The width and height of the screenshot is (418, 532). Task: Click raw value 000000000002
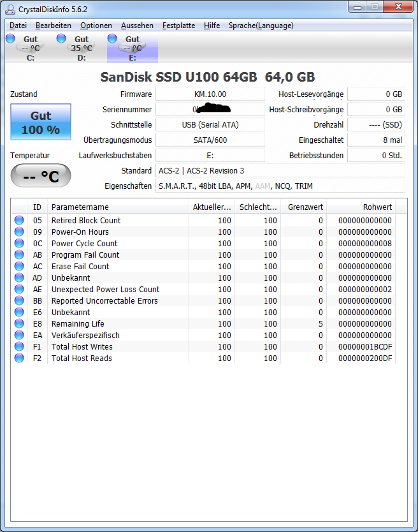tap(365, 290)
